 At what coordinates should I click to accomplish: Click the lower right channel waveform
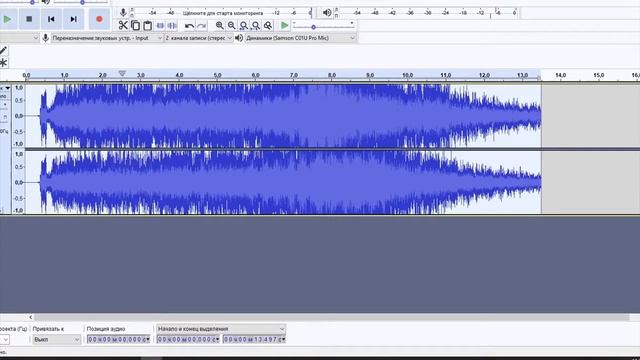pyautogui.click(x=283, y=182)
